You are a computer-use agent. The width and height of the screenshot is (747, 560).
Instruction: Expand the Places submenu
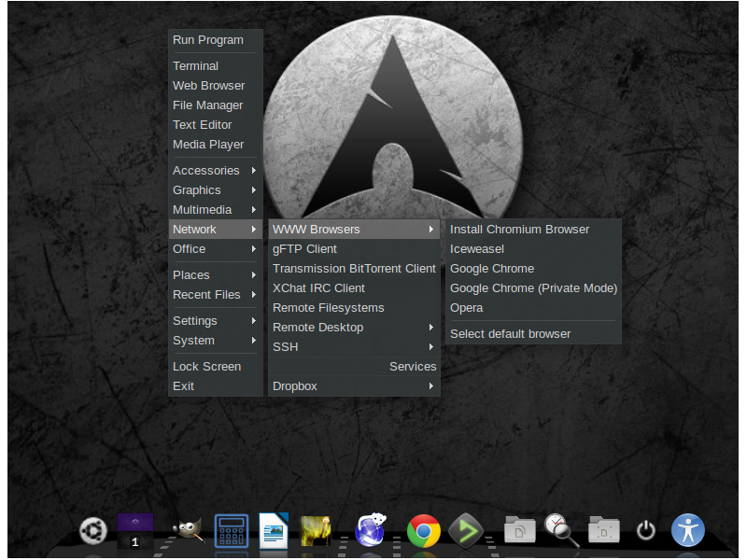(216, 274)
